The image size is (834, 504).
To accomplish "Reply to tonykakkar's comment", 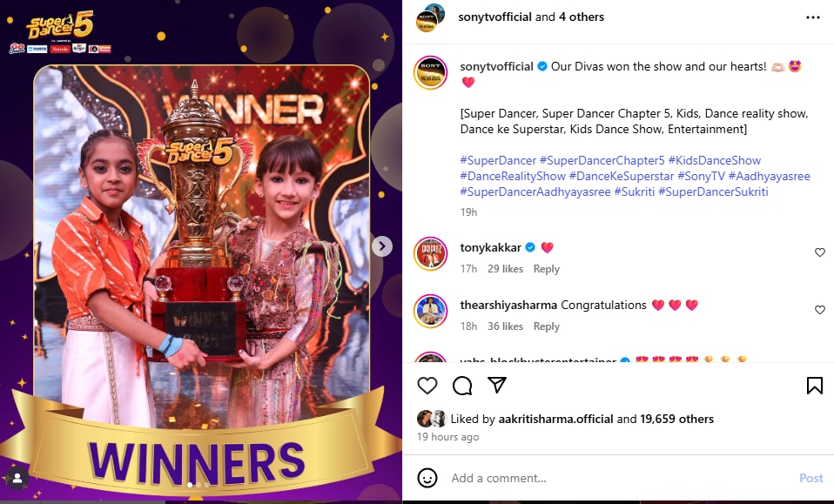I will pos(546,269).
